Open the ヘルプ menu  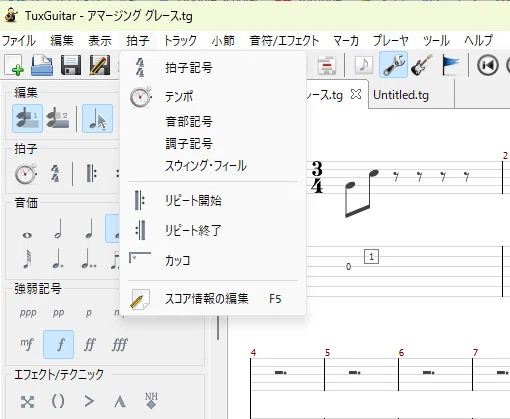point(478,41)
